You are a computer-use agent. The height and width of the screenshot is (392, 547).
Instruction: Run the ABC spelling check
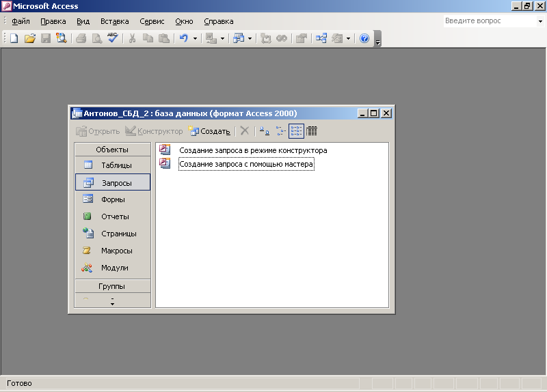click(112, 38)
